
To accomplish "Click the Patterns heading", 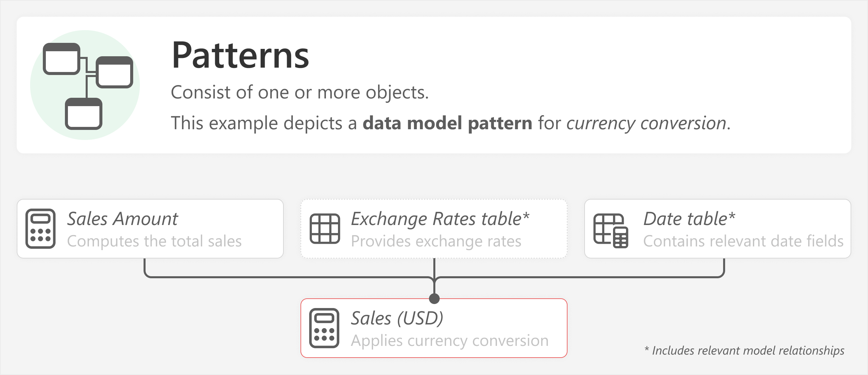I will click(240, 55).
